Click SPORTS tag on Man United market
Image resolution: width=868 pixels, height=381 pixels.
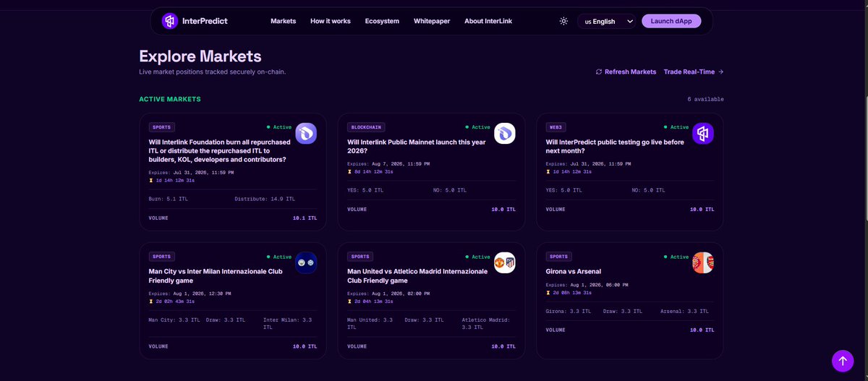[360, 257]
